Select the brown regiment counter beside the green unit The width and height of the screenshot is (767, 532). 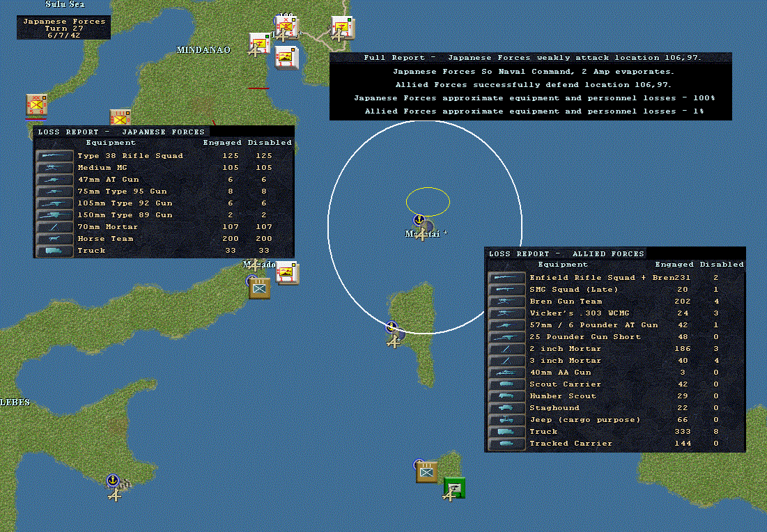[426, 472]
